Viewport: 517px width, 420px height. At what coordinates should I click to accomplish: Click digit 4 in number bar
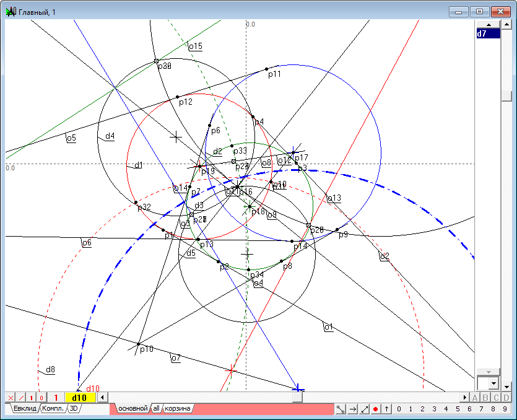pyautogui.click(x=446, y=409)
